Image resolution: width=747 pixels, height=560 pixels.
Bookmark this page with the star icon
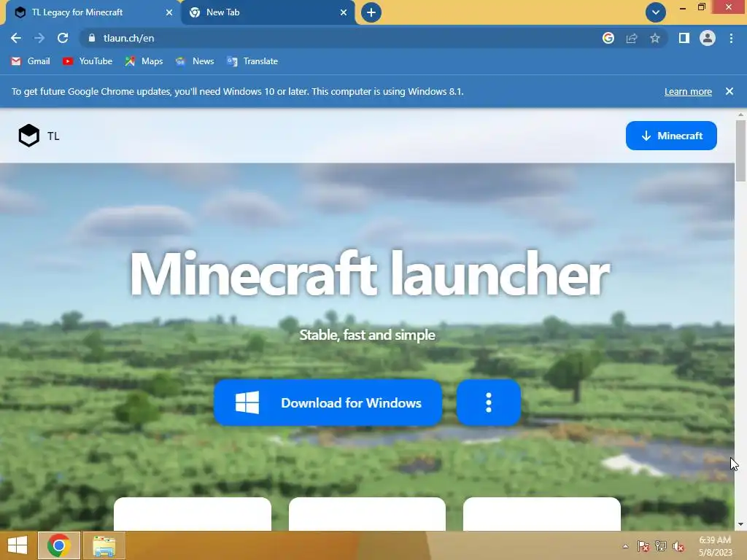[x=655, y=38]
